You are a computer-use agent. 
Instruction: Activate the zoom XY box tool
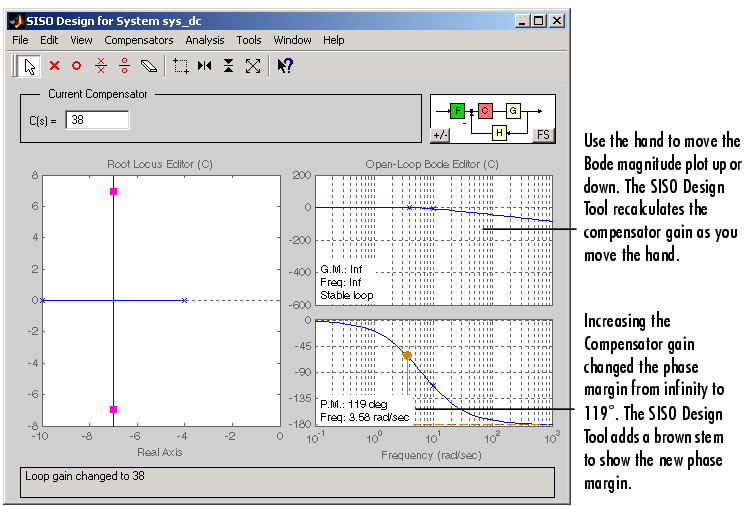(181, 66)
